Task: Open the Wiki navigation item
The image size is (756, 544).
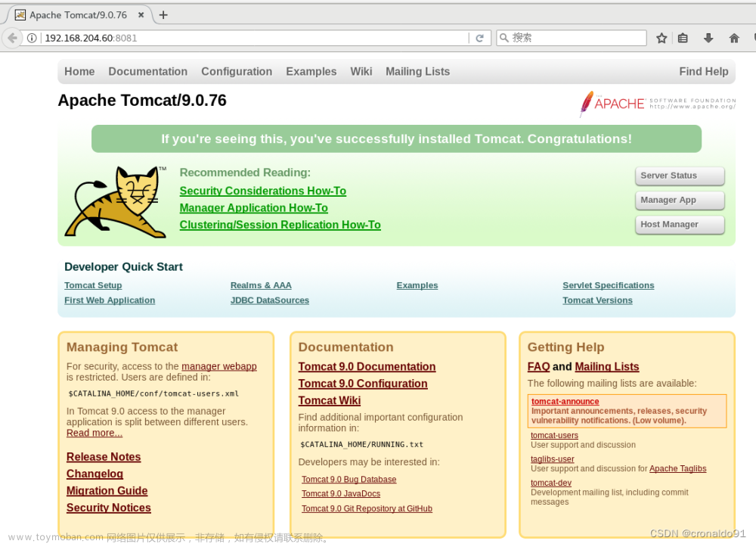Action: pyautogui.click(x=361, y=71)
